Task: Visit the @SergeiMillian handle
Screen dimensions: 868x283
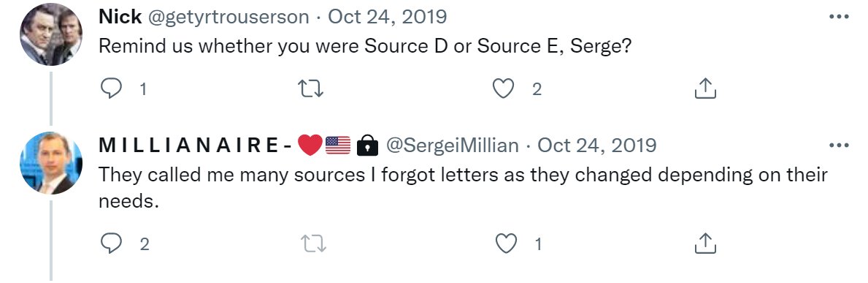Action: [x=453, y=146]
